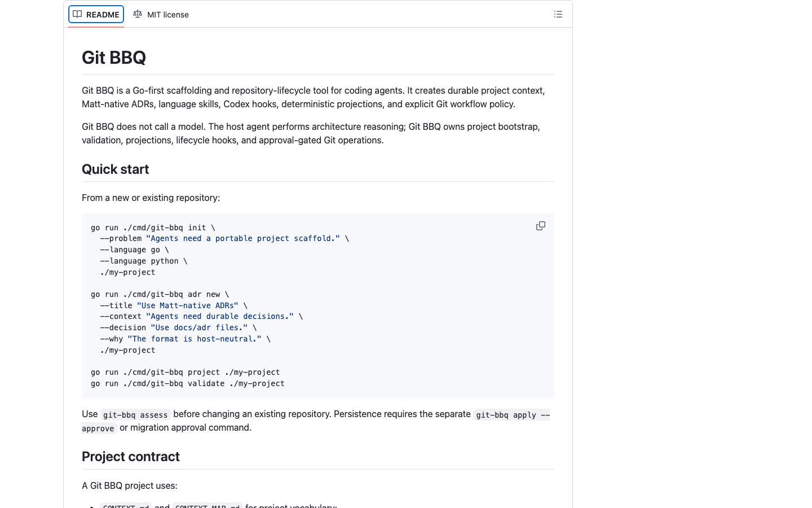Click the '--language go' code line

point(134,249)
